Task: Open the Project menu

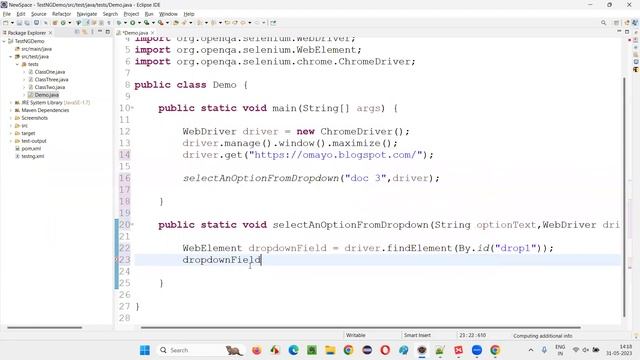Action: [x=131, y=14]
